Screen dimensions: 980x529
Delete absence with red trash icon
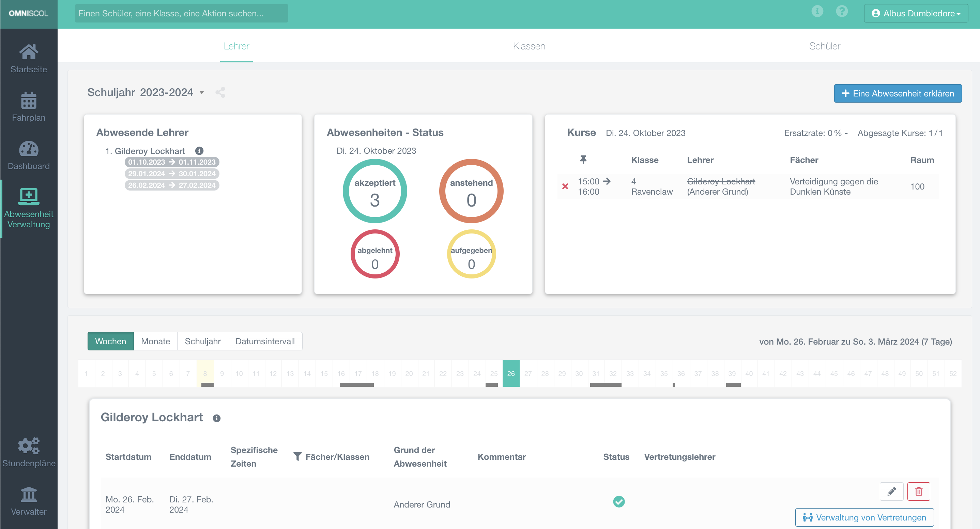(x=918, y=491)
